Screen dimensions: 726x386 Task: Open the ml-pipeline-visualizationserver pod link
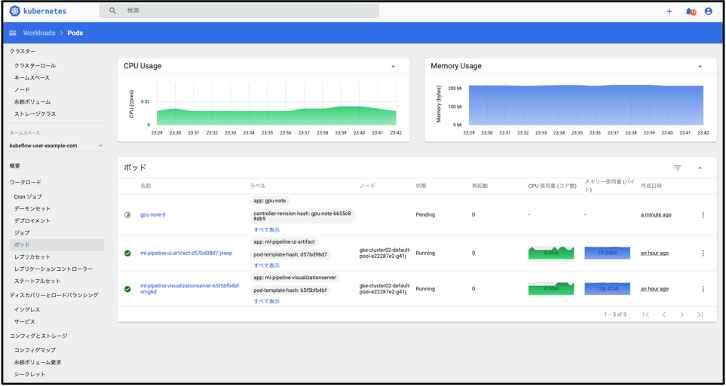pos(190,289)
